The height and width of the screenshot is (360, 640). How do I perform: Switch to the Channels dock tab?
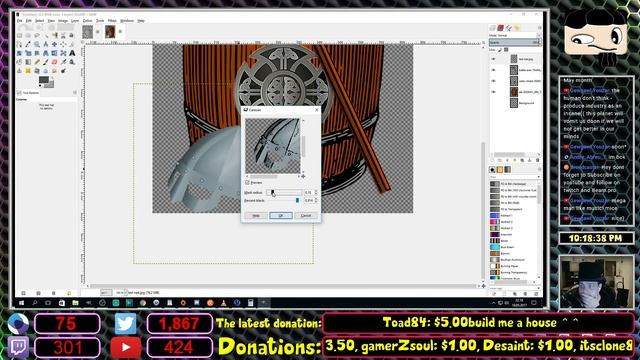pos(500,28)
